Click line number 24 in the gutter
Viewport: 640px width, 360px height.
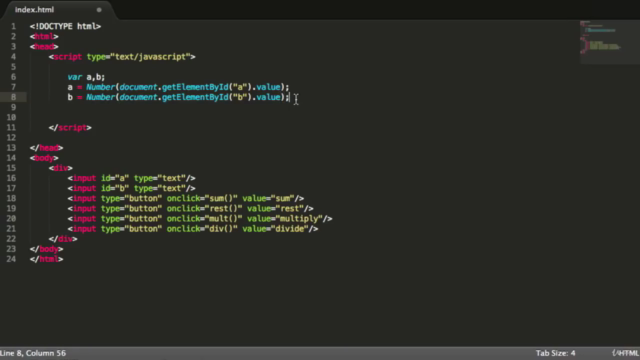coord(11,259)
